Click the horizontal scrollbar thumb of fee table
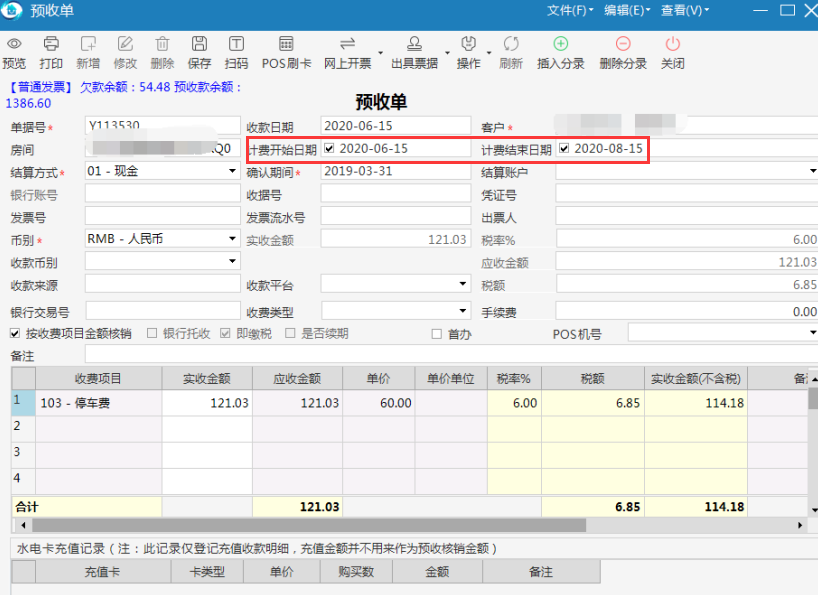 pyautogui.click(x=309, y=525)
